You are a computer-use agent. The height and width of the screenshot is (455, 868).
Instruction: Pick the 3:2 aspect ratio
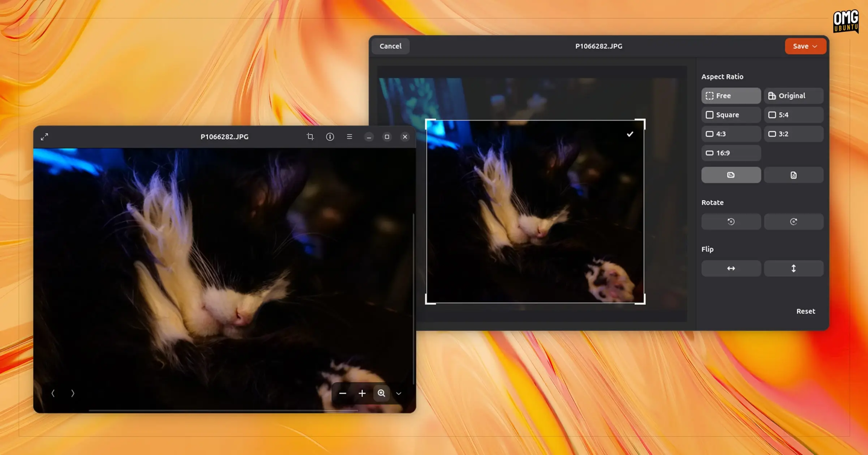point(794,134)
